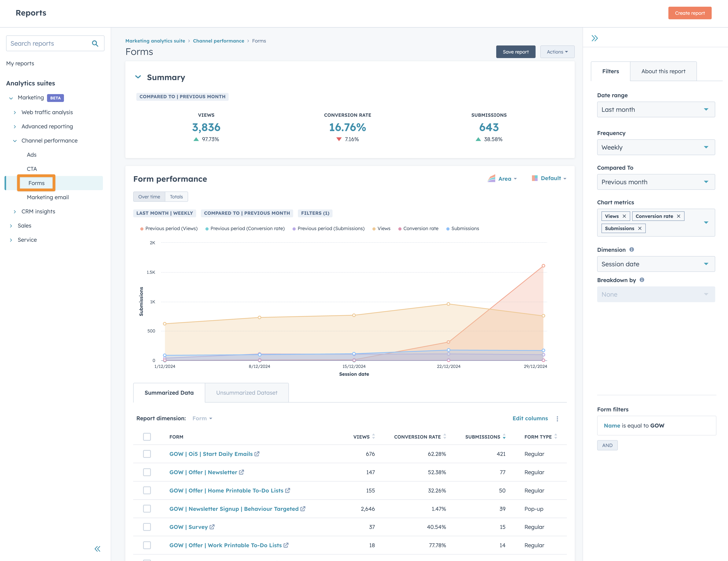
Task: Collapse the right filters panel with double-chevron icon
Action: click(x=595, y=38)
